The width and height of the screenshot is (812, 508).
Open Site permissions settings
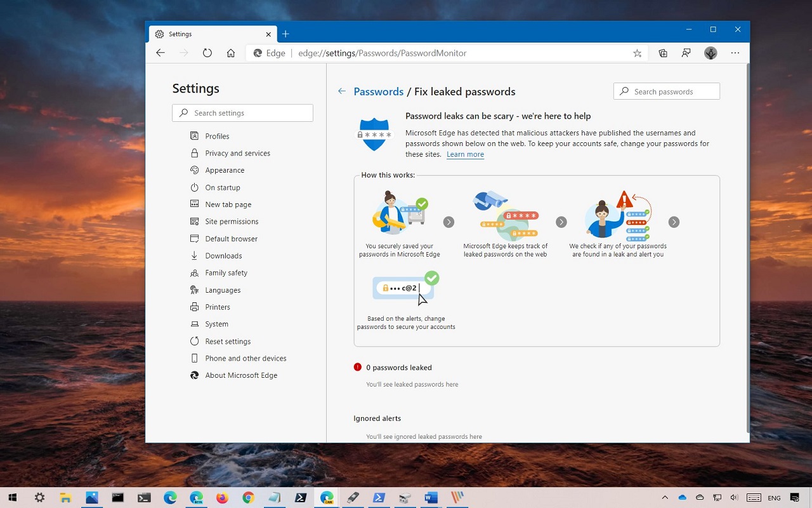pos(232,222)
